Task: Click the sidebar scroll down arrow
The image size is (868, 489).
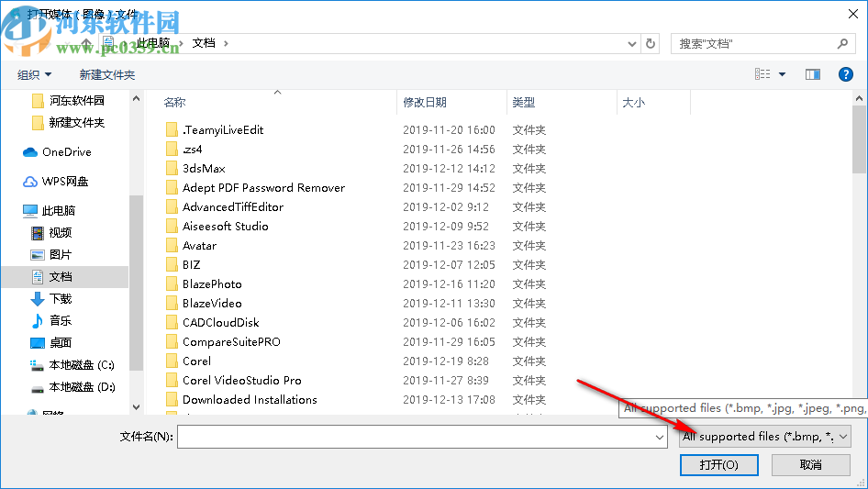Action: tap(136, 407)
